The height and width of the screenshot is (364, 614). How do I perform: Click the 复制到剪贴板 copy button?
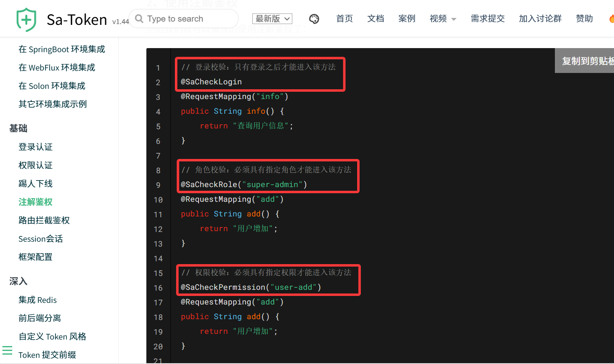pyautogui.click(x=585, y=61)
